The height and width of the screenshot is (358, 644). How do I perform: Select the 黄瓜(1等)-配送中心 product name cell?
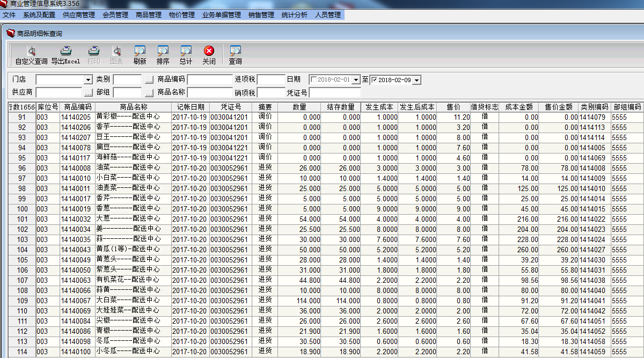133,250
